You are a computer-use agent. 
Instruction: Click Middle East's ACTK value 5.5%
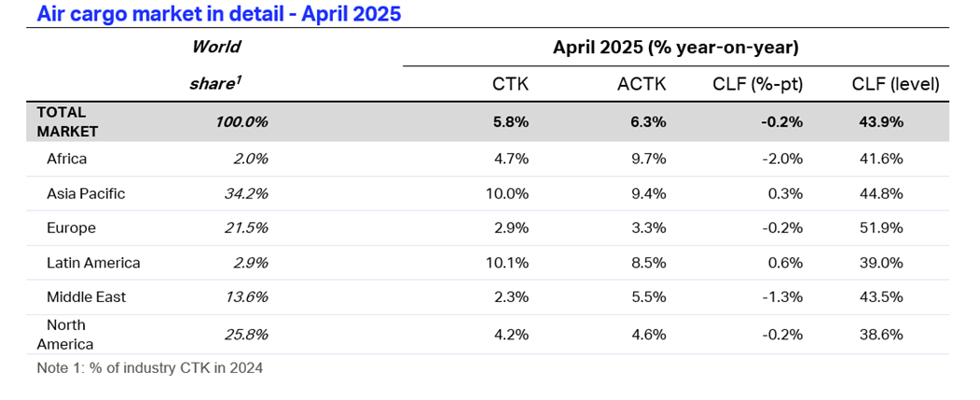coord(648,297)
